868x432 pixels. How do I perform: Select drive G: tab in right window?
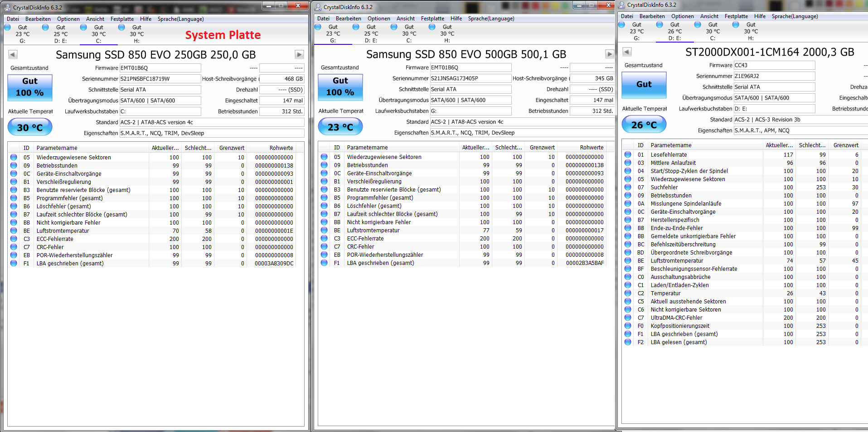click(637, 31)
